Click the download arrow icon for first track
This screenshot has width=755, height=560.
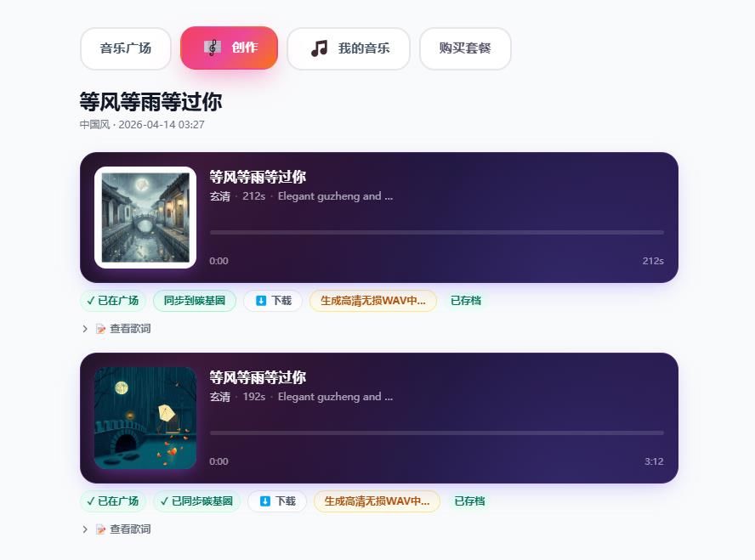click(261, 301)
